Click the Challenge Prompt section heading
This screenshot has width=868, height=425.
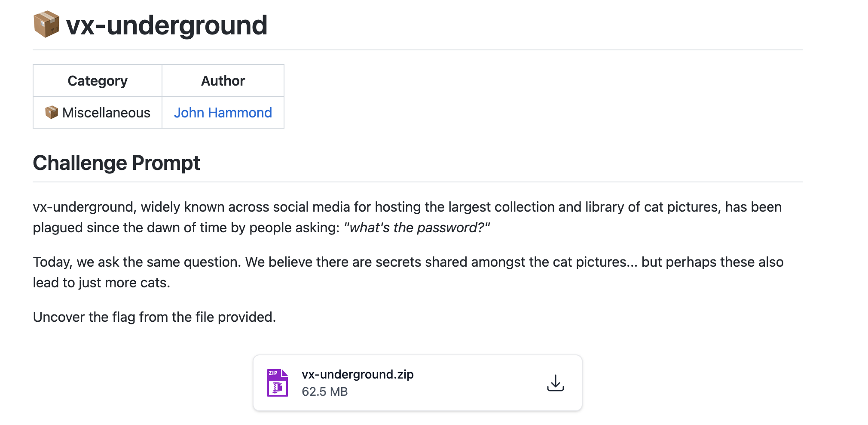[x=116, y=163]
